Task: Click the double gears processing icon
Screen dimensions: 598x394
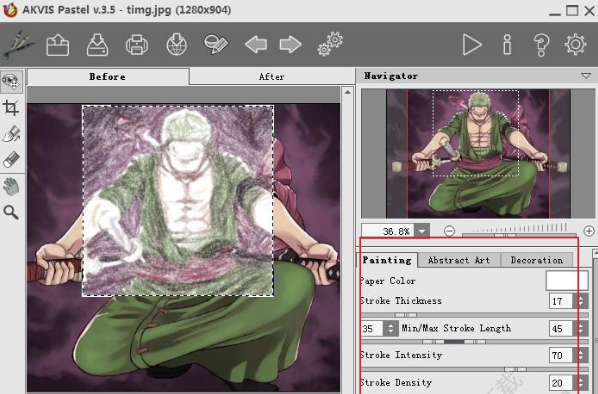Action: tap(330, 44)
